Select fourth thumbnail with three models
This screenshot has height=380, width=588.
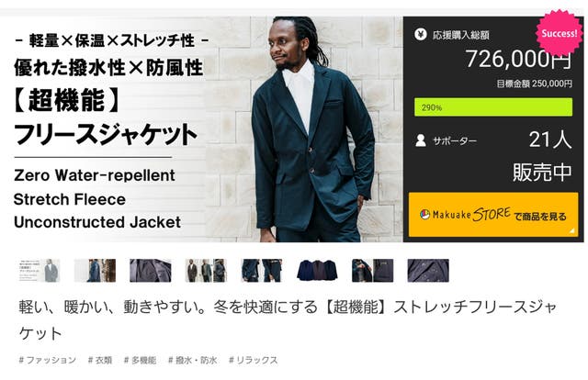pyautogui.click(x=206, y=270)
